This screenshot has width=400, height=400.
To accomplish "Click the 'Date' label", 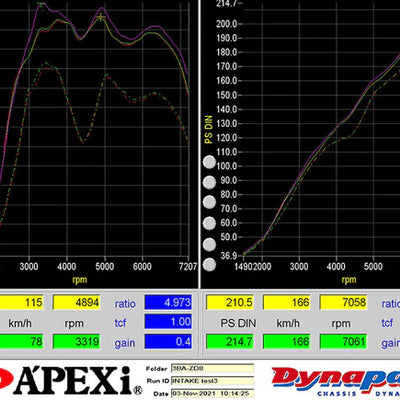I will tap(161, 394).
